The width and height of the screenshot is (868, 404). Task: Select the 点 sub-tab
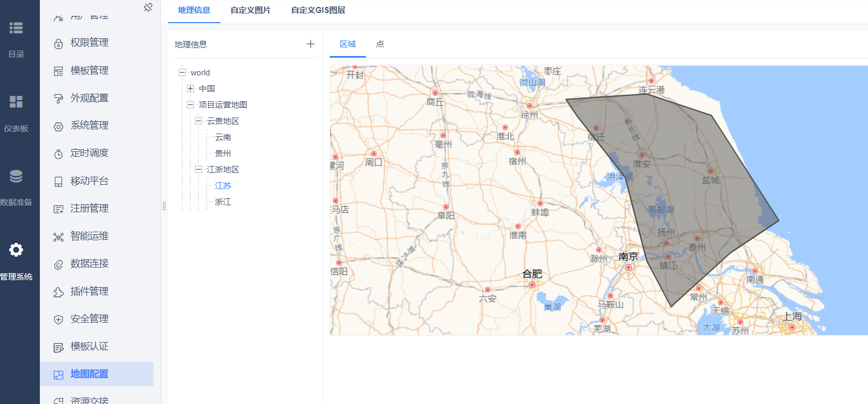[380, 44]
